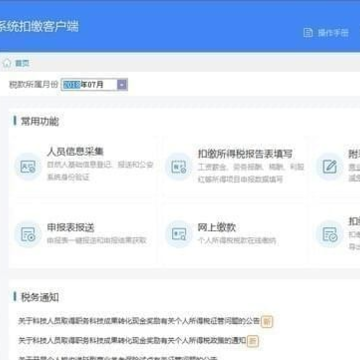Go to 首页 breadcrumb link

pyautogui.click(x=22, y=63)
